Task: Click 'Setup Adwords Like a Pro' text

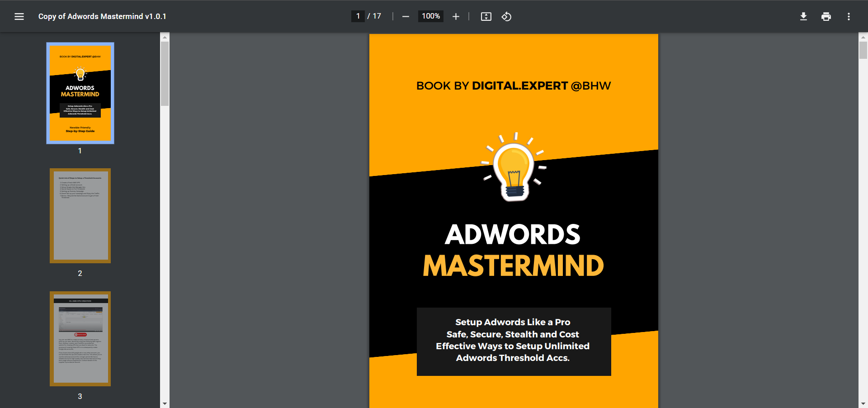Action: coord(513,322)
